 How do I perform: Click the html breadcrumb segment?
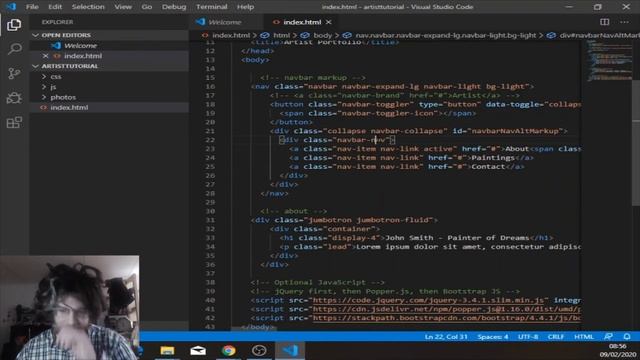tap(281, 36)
